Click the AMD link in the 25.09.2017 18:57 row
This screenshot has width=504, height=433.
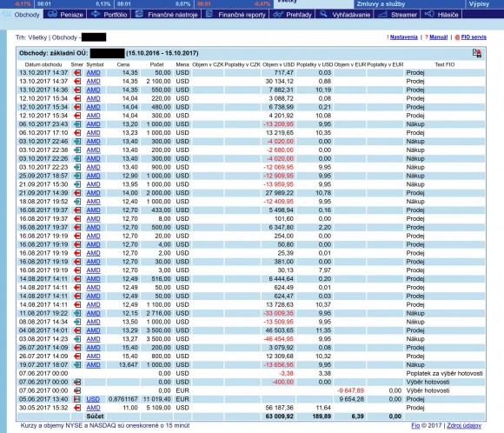coord(93,176)
